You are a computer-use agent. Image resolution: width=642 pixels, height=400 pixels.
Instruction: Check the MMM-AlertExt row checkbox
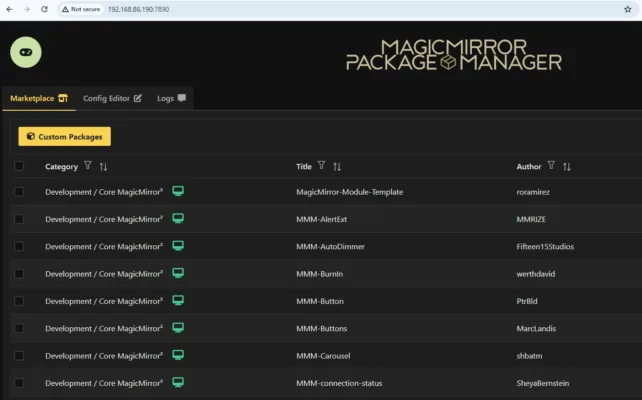[x=19, y=219]
